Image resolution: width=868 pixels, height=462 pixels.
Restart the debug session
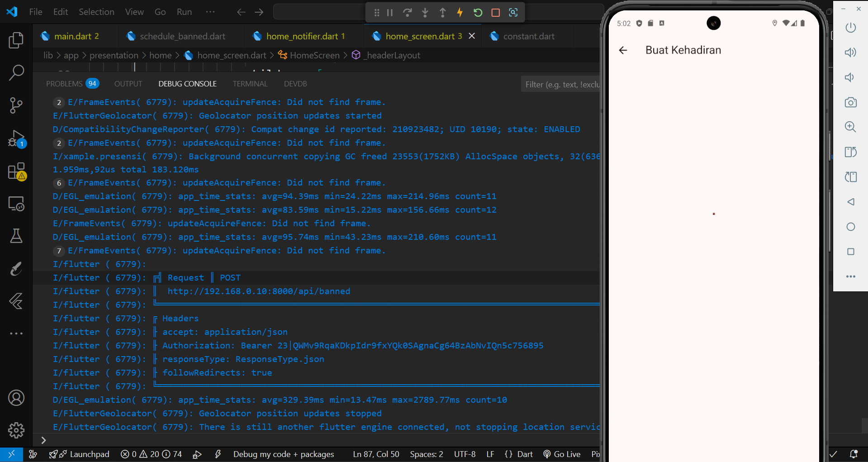[x=478, y=12]
